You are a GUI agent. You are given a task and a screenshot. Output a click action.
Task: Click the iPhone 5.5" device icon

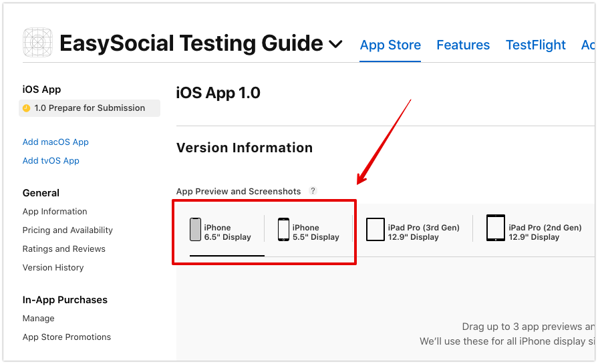click(283, 230)
